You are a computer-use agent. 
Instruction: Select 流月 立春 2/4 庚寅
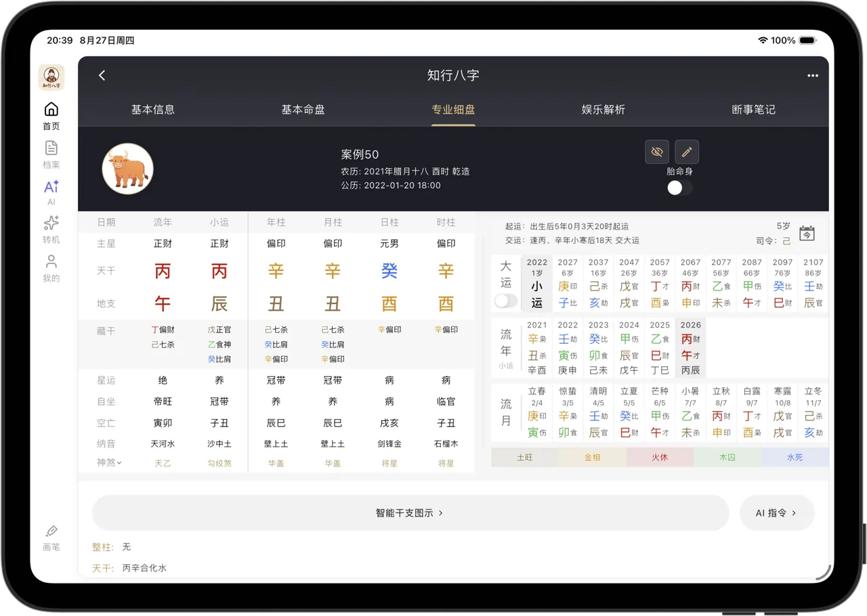coord(537,413)
